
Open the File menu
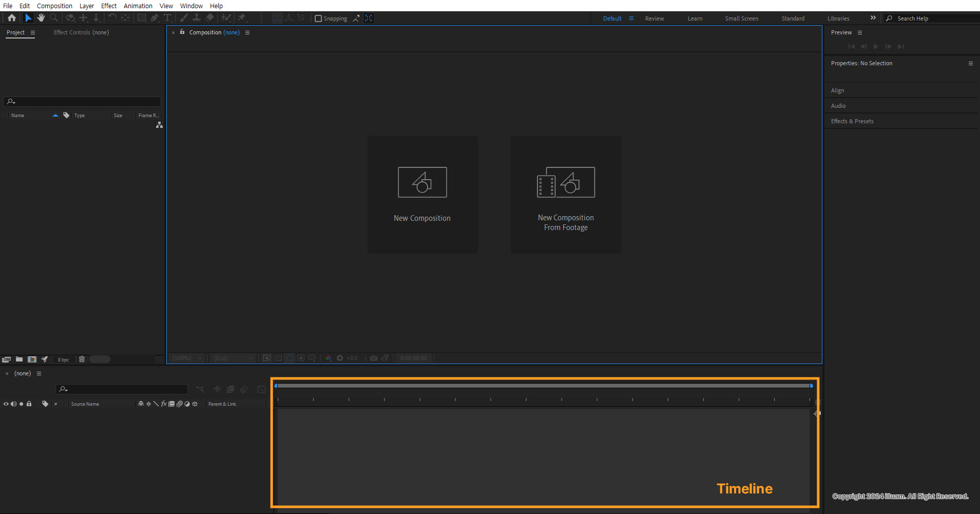(x=8, y=6)
